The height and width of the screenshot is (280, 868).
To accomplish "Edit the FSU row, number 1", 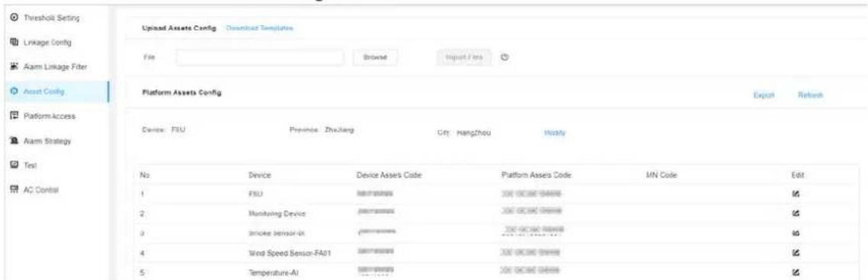I will pos(796,194).
